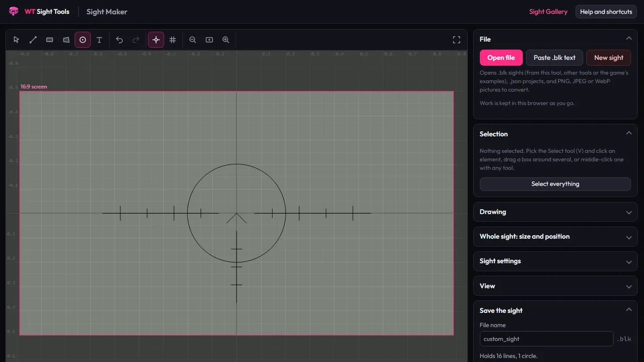The image size is (644, 362).
Task: Collapse the File panel
Action: point(629,39)
